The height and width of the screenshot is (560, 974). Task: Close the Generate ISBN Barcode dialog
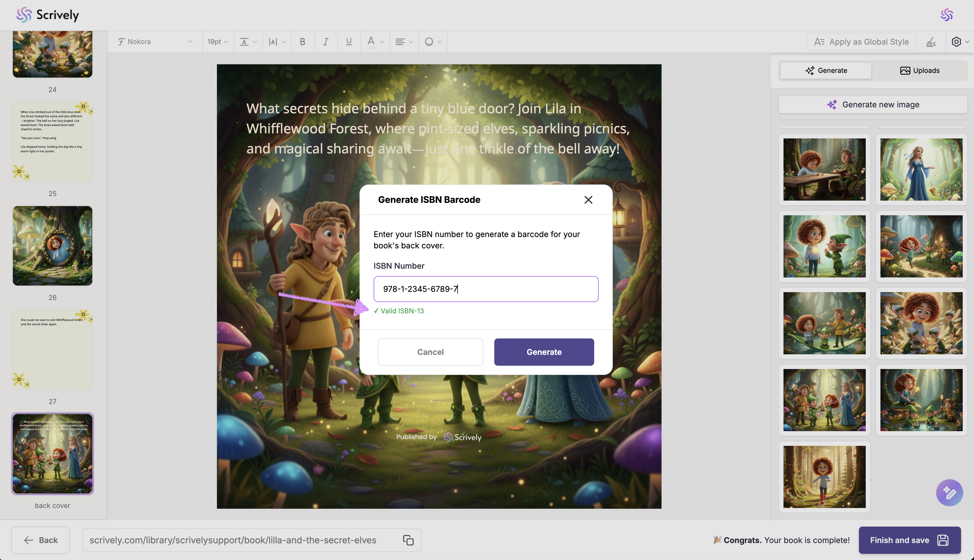tap(588, 199)
